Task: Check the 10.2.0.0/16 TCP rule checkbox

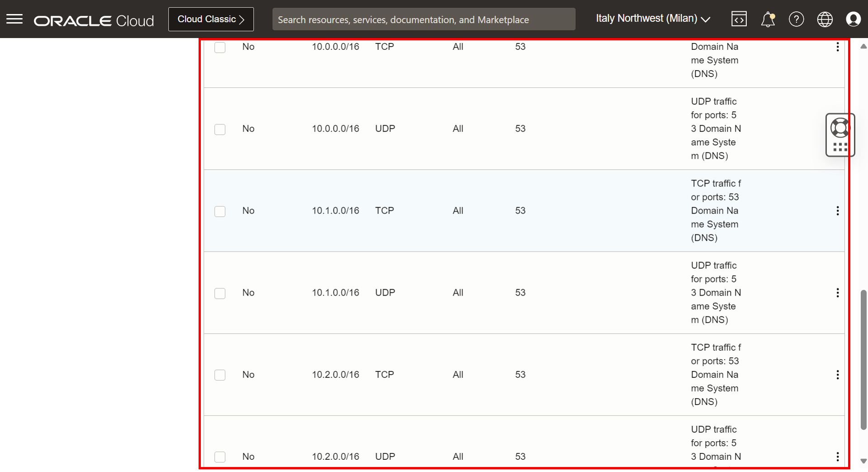Action: [x=220, y=375]
